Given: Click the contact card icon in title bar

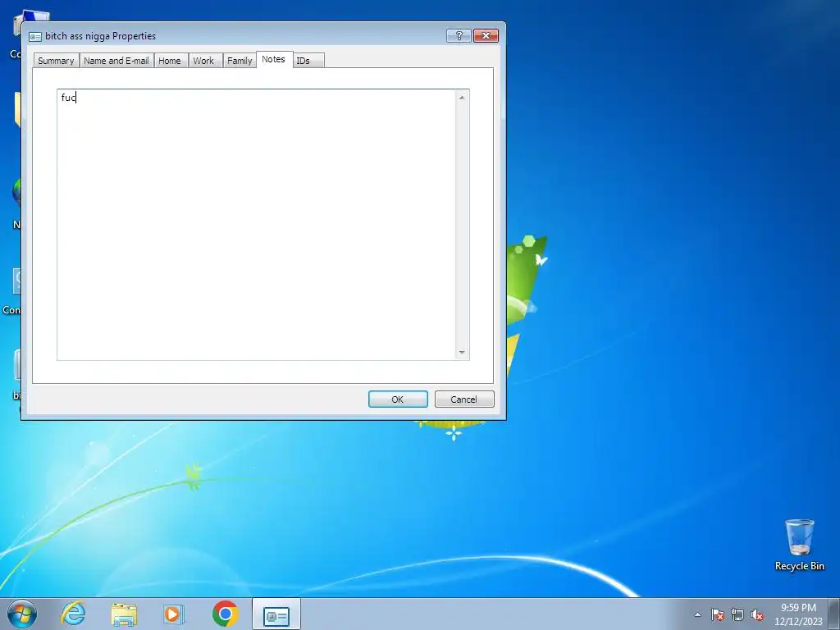Looking at the screenshot, I should [35, 36].
